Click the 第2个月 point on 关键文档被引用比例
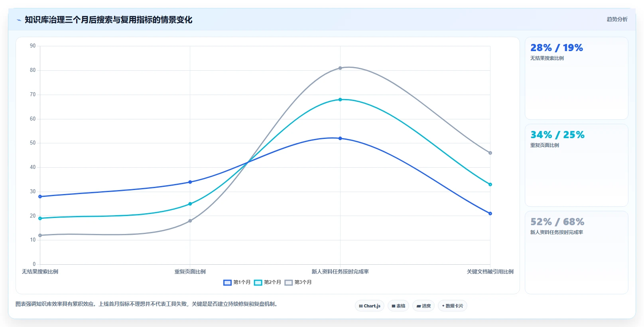 point(490,184)
